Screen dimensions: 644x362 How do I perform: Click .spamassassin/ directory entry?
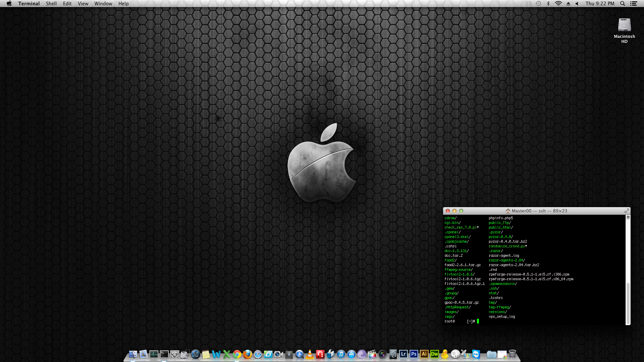click(x=503, y=284)
